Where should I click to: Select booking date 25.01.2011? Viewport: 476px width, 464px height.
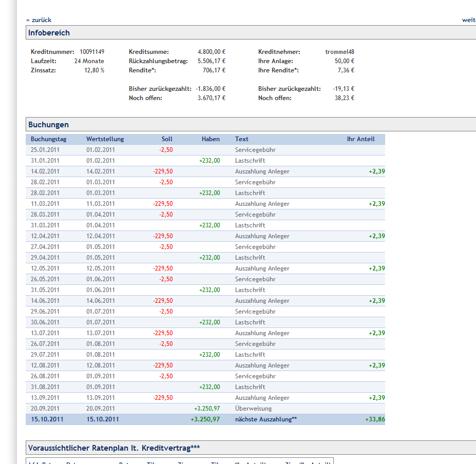pyautogui.click(x=45, y=150)
